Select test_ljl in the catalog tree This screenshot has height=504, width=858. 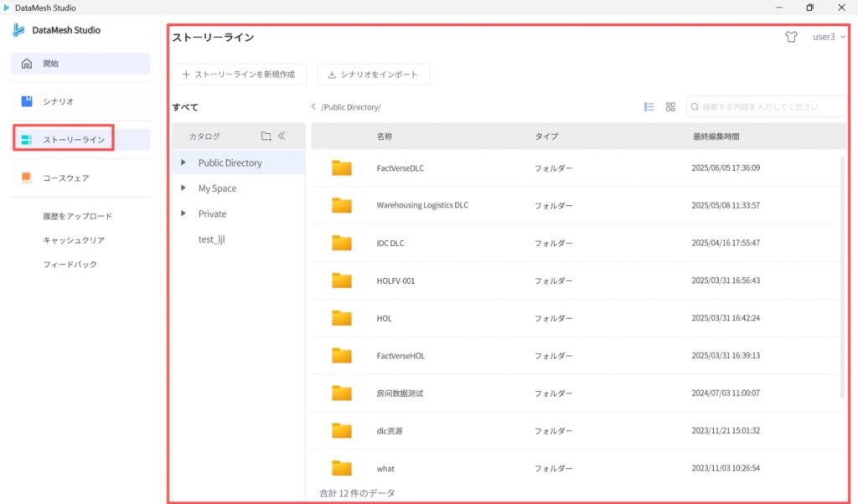point(211,239)
